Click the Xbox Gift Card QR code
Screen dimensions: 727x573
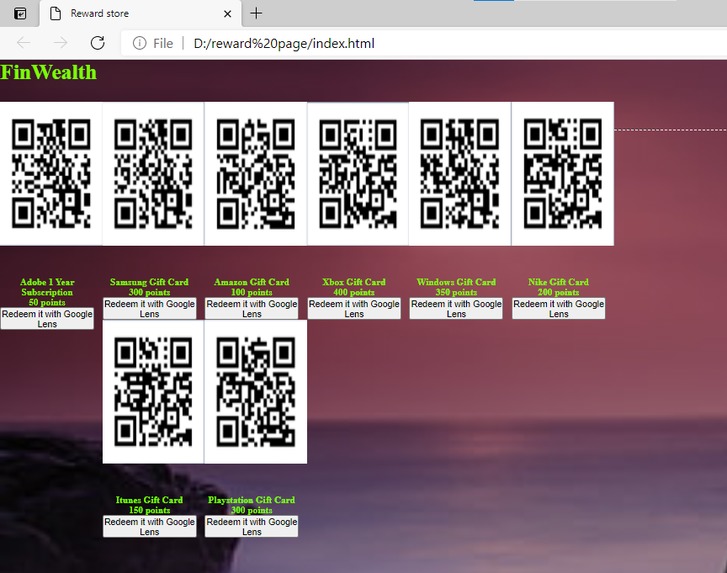tap(357, 174)
